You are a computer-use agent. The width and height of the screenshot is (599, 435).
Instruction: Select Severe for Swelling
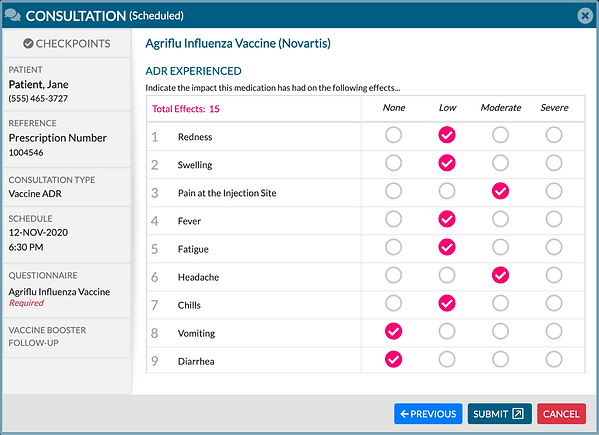pos(554,163)
